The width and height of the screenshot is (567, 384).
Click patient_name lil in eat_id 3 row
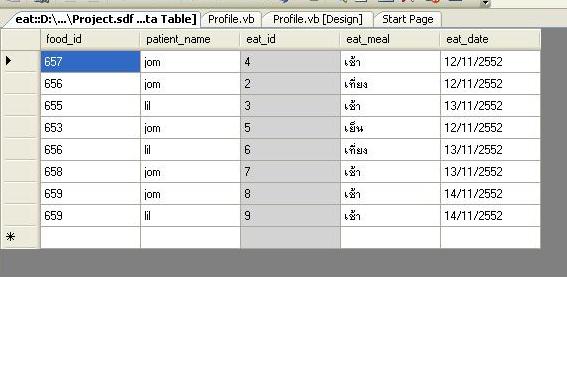(191, 106)
